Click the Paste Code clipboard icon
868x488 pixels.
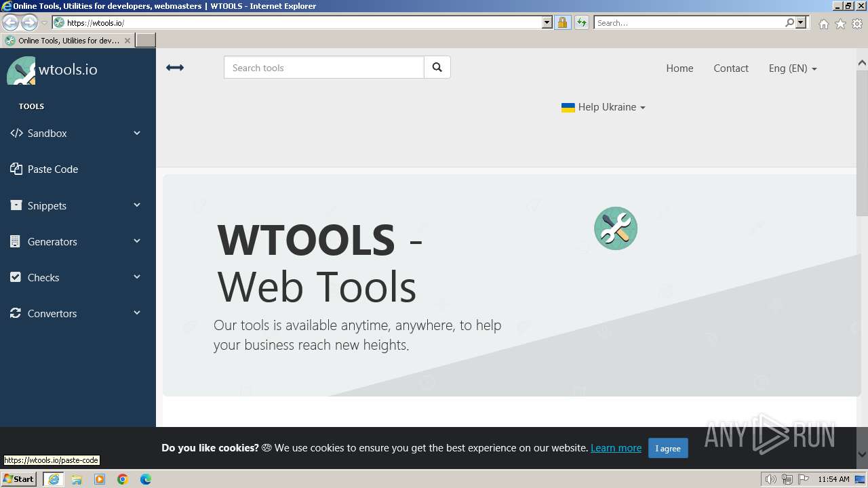[16, 169]
